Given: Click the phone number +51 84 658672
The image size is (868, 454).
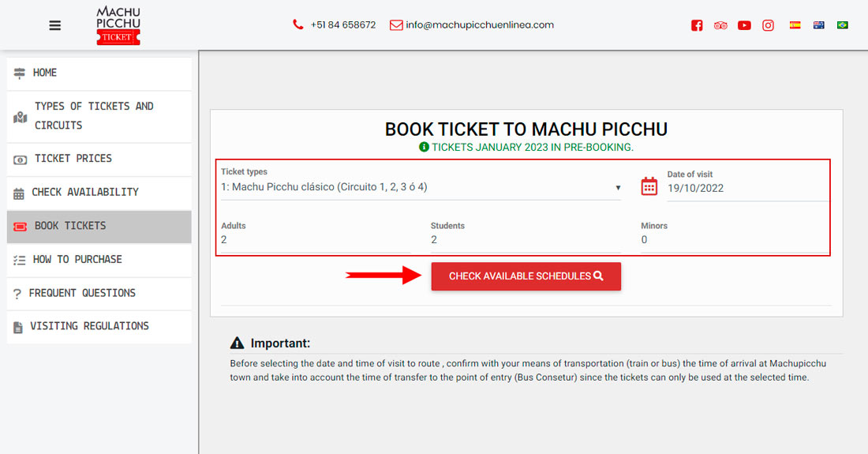Looking at the screenshot, I should click(x=342, y=25).
